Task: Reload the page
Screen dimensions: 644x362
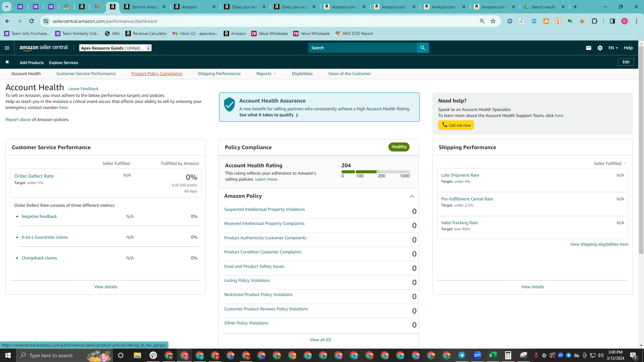Action: point(32,21)
